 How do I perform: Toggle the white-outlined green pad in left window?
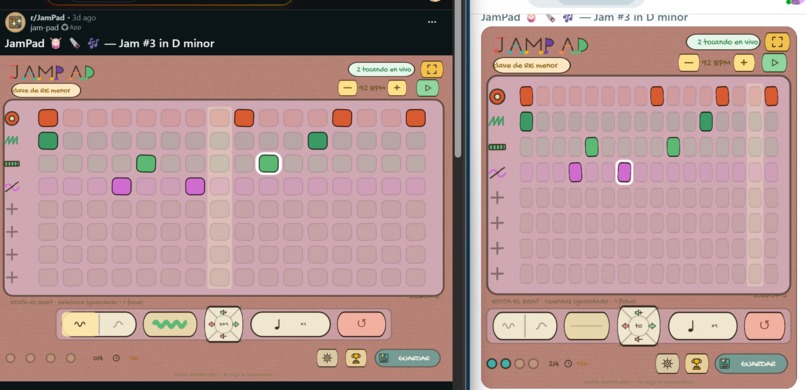pyautogui.click(x=269, y=164)
